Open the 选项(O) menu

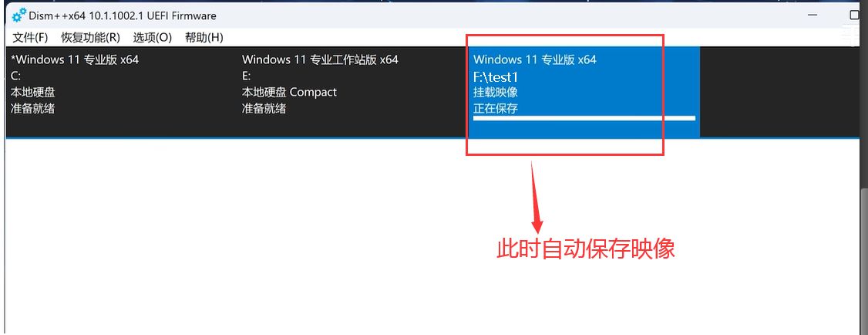point(152,38)
